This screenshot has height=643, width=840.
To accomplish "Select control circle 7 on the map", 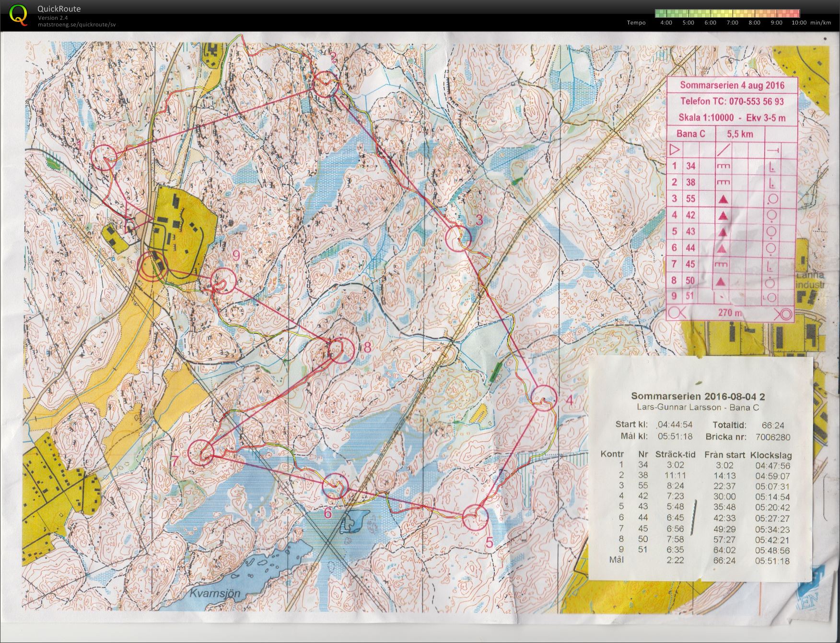I will point(201,452).
